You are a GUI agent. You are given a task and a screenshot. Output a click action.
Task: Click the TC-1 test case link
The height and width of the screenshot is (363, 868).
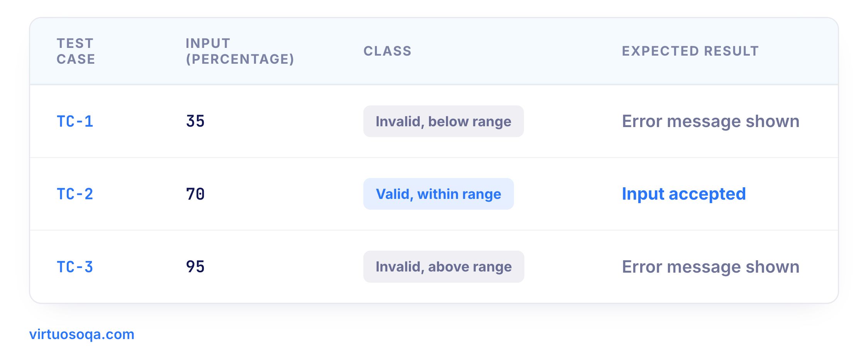point(75,121)
